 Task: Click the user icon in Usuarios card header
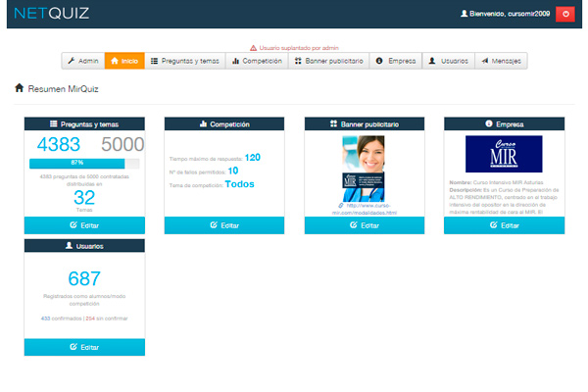click(x=69, y=245)
